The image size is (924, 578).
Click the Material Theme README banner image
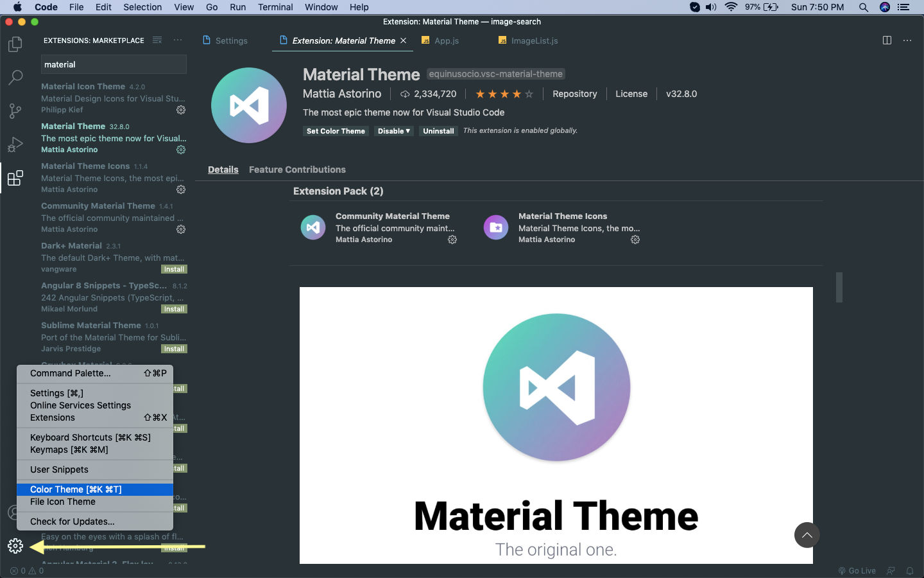[x=556, y=425]
